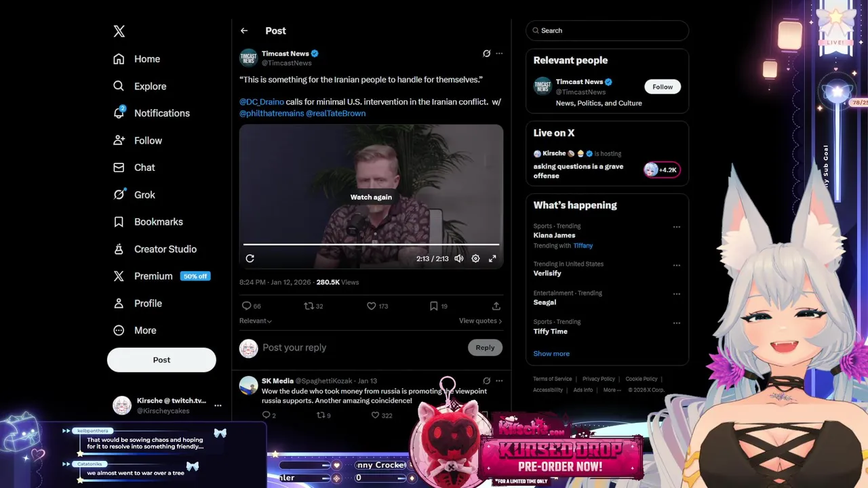Open the Timcast post more options menu
Image resolution: width=868 pixels, height=488 pixels.
tap(499, 54)
